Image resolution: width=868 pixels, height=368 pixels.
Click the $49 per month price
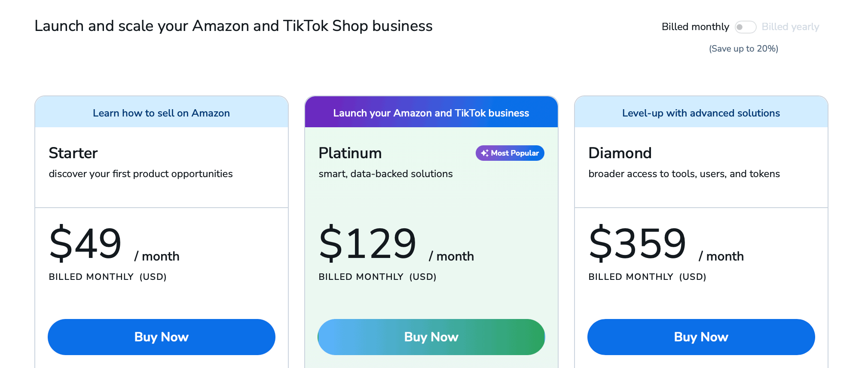click(x=86, y=243)
